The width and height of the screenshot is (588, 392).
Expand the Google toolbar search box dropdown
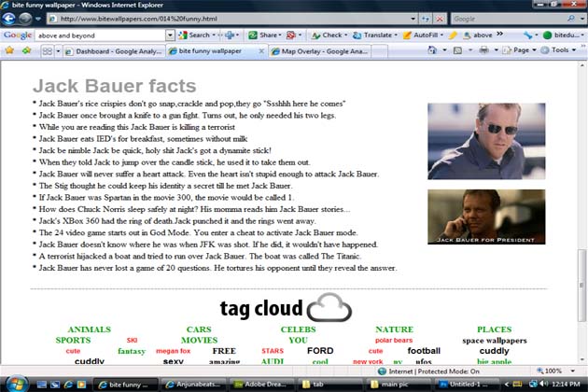coord(170,35)
